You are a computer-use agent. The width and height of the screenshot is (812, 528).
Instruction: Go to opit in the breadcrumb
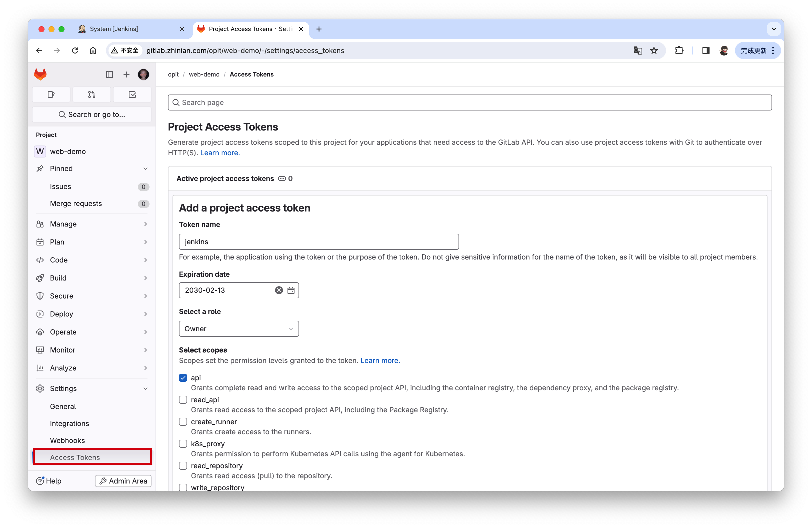coord(173,74)
